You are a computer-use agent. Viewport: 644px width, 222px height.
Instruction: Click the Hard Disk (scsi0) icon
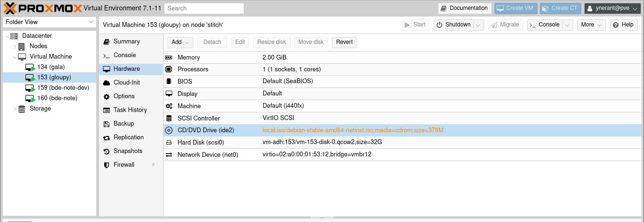(x=169, y=143)
